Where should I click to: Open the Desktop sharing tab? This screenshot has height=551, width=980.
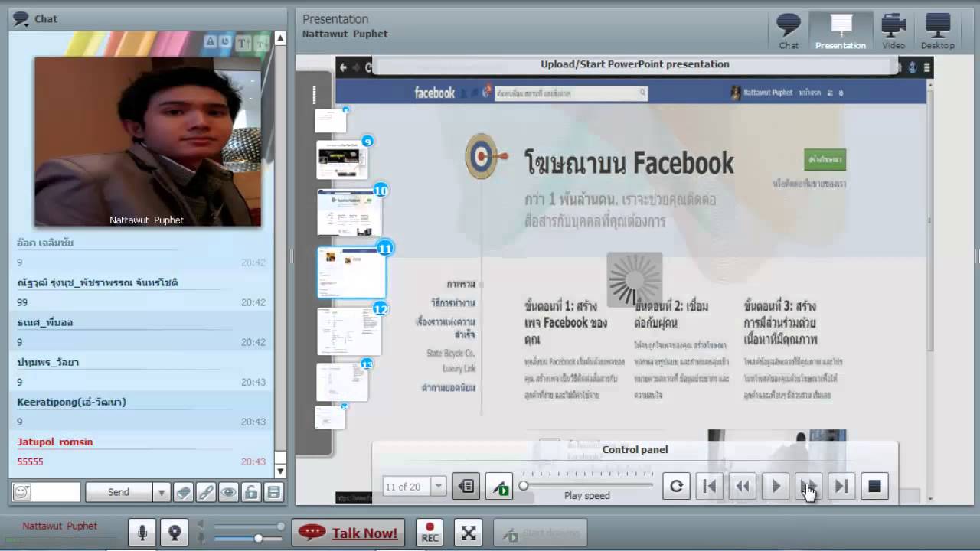point(938,31)
